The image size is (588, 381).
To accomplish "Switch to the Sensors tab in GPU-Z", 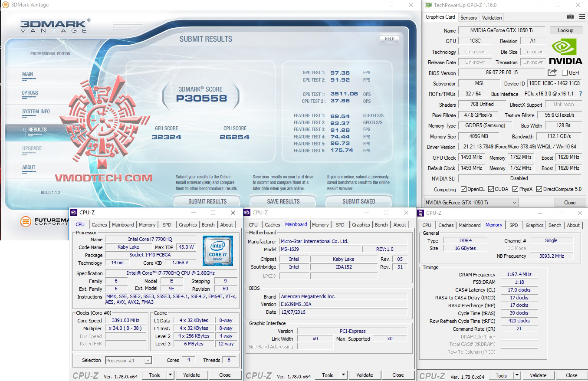I will click(x=468, y=18).
